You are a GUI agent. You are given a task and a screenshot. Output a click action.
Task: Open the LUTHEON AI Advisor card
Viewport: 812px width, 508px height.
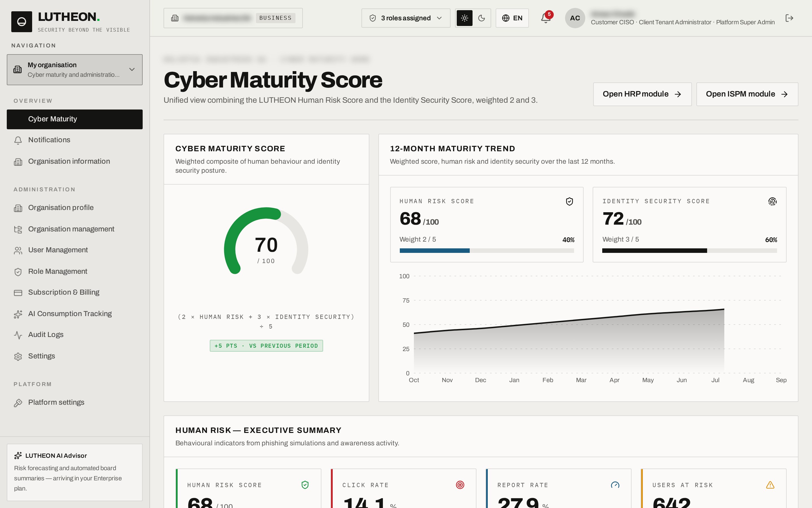coord(74,472)
